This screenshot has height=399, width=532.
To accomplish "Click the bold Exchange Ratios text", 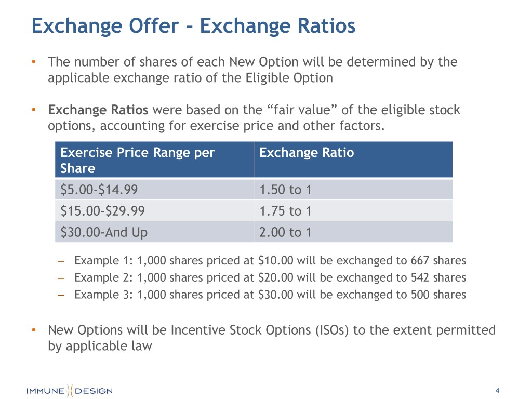I will click(98, 110).
